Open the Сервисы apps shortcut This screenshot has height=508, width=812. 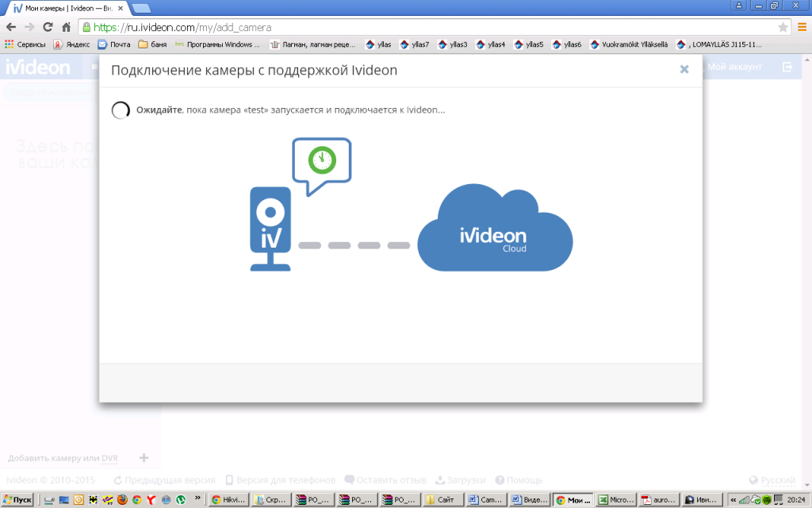pos(25,44)
